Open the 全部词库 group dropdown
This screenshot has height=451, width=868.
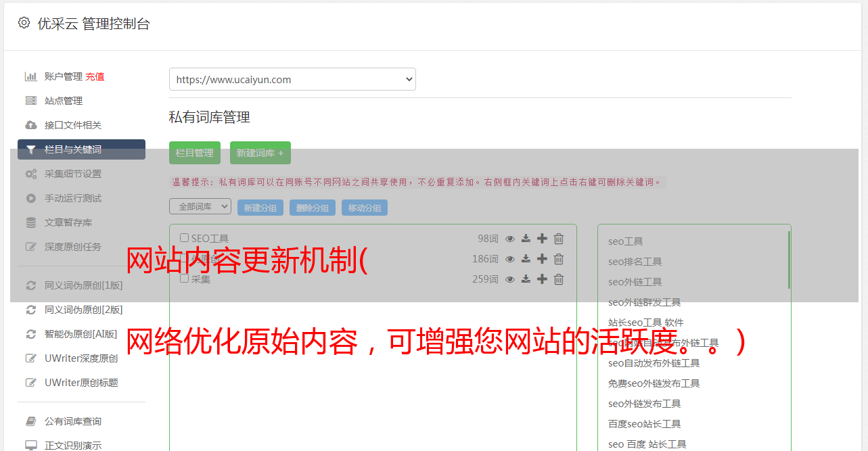(x=200, y=206)
